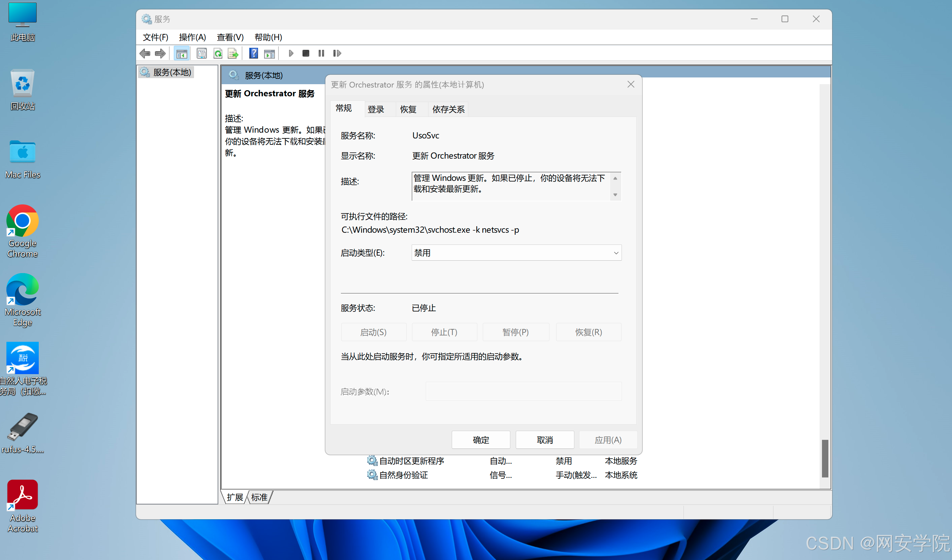Click the Properties toolbar icon

[x=202, y=53]
